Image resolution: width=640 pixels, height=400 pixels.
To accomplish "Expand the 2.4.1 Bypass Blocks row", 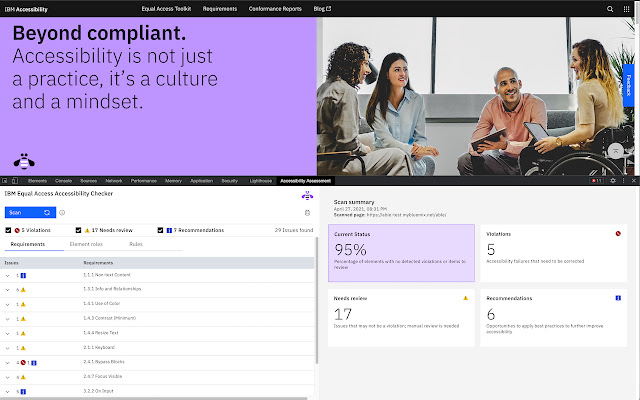I will coord(8,361).
